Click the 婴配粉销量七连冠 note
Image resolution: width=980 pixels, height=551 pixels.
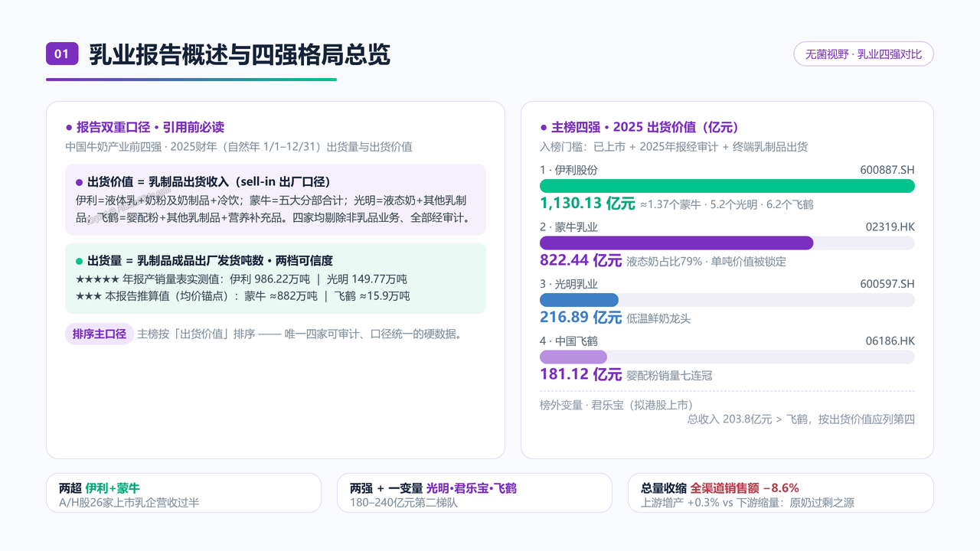(x=669, y=376)
